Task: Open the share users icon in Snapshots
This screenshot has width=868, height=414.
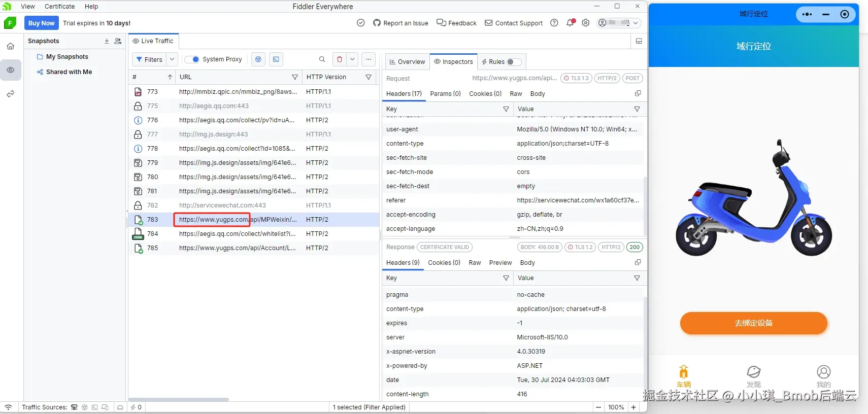Action: click(x=118, y=41)
